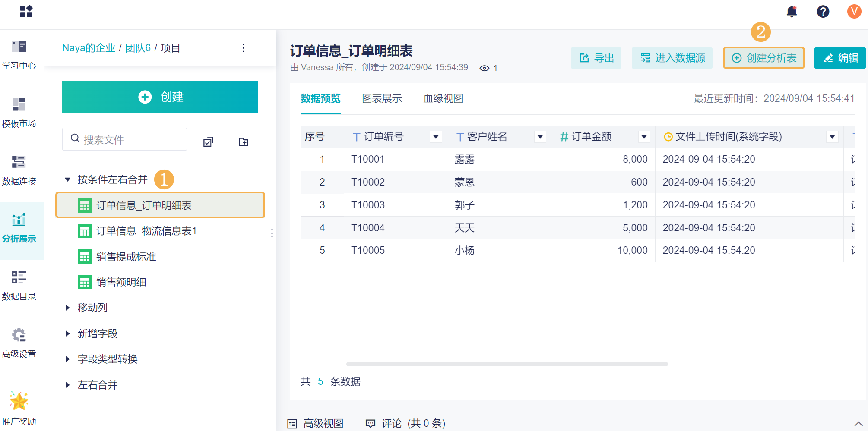The image size is (868, 431).
Task: Switch to the 血缘视图 tab
Action: pyautogui.click(x=443, y=99)
